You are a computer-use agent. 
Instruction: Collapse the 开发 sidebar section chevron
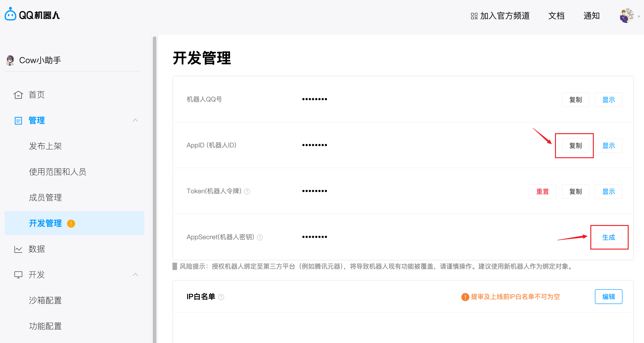[x=135, y=274]
